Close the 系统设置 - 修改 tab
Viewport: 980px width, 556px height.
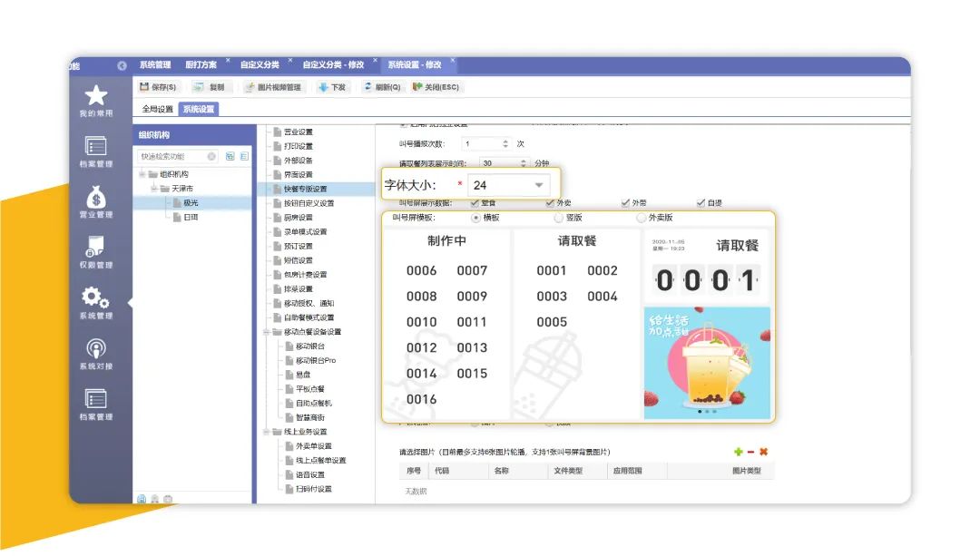pyautogui.click(x=453, y=60)
